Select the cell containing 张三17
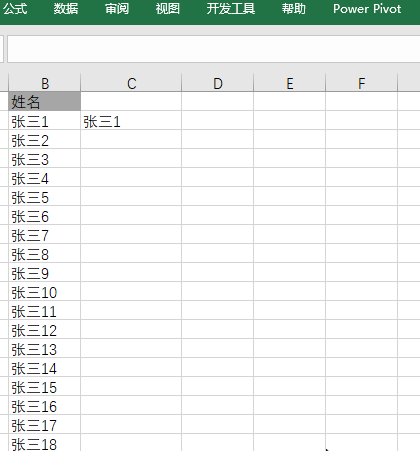This screenshot has height=451, width=420. (x=45, y=424)
